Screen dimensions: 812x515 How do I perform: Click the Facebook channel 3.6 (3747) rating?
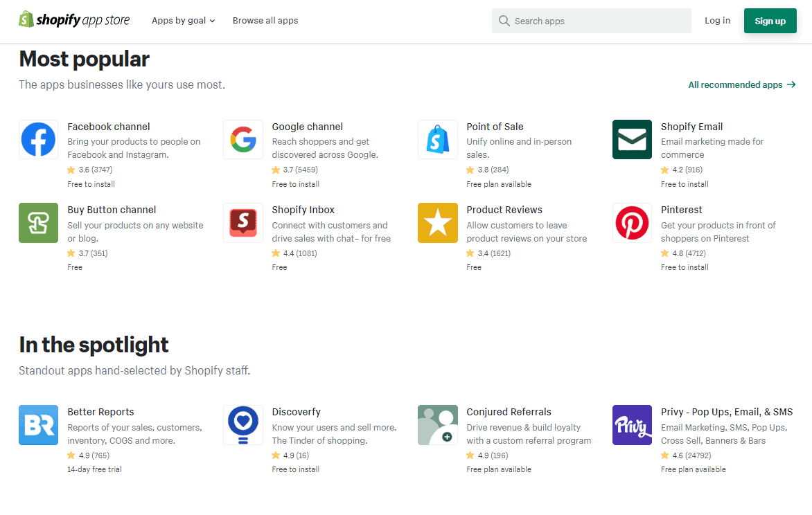[x=89, y=170]
